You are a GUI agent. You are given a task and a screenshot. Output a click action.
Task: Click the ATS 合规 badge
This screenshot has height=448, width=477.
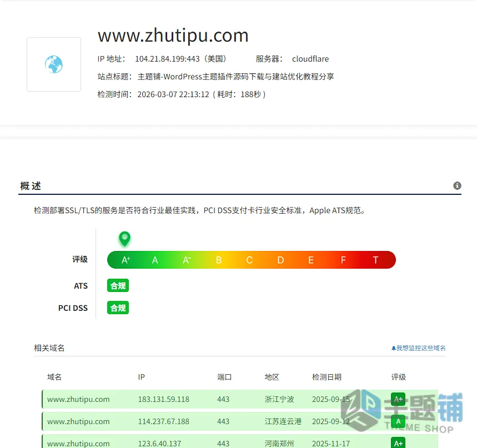click(118, 285)
